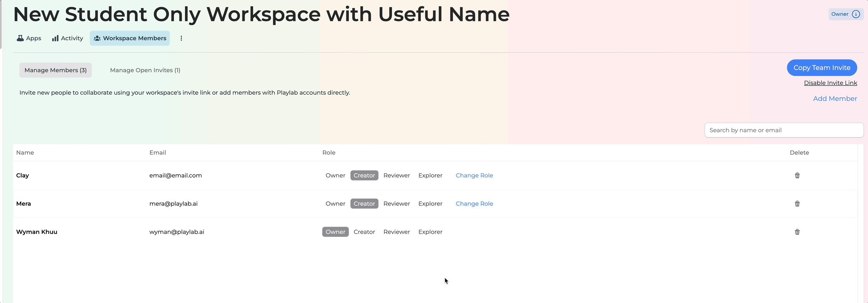This screenshot has height=303, width=868.
Task: Select Creator role in Clay's row
Action: click(x=364, y=176)
